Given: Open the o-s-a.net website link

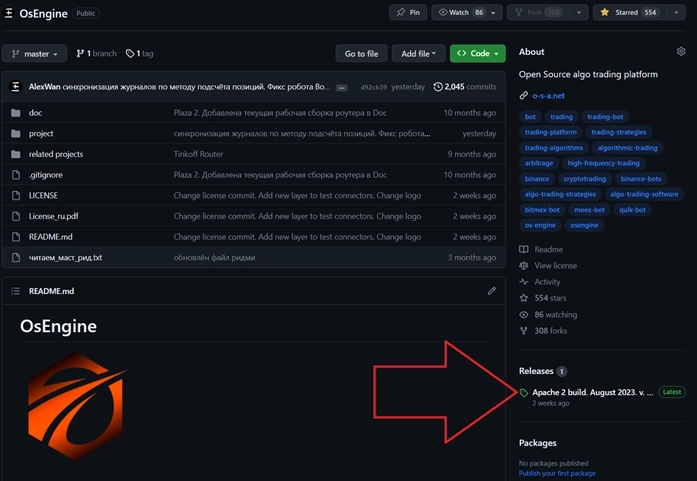Looking at the screenshot, I should coord(549,96).
